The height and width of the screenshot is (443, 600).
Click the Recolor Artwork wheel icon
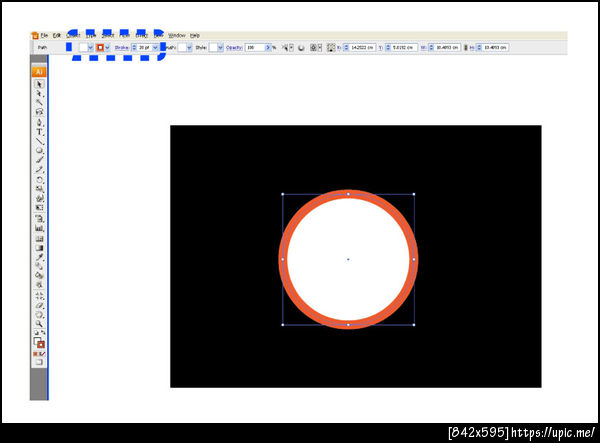pyautogui.click(x=301, y=48)
